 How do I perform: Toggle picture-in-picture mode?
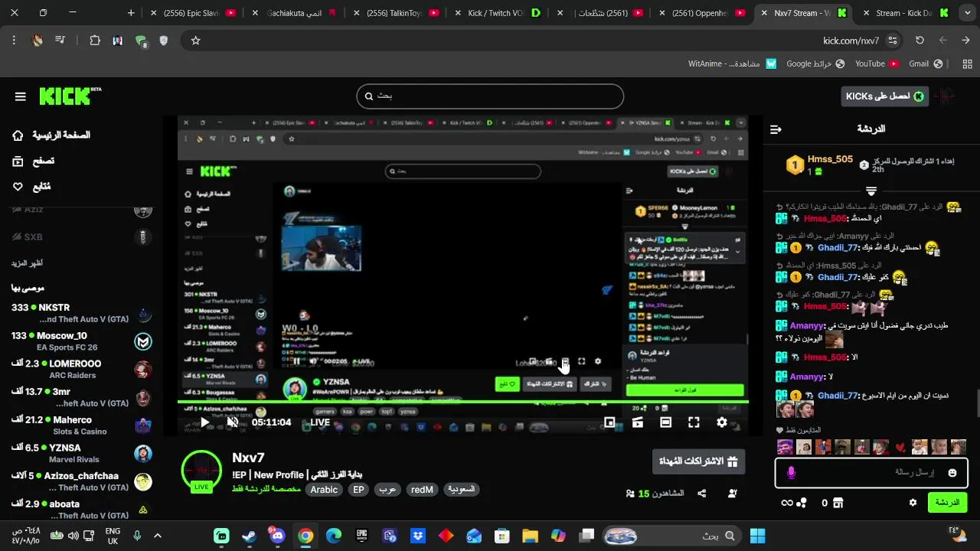(609, 422)
